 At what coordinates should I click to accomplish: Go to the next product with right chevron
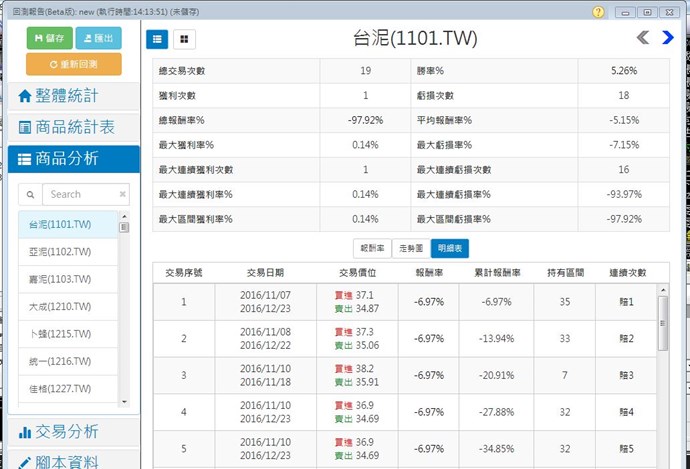click(x=668, y=38)
